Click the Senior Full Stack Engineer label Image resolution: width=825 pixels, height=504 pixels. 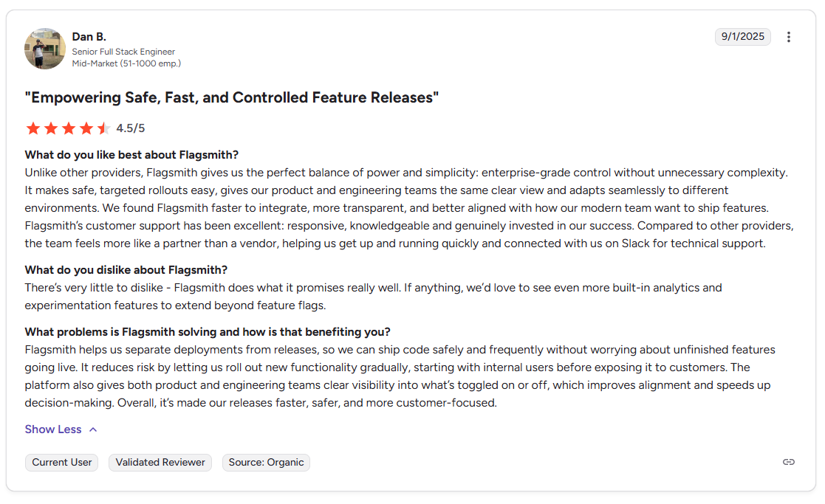coord(123,52)
